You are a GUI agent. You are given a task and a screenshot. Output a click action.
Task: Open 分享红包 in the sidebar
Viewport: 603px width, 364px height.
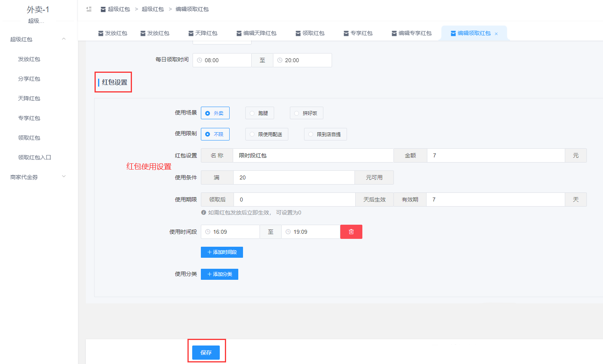(x=29, y=79)
